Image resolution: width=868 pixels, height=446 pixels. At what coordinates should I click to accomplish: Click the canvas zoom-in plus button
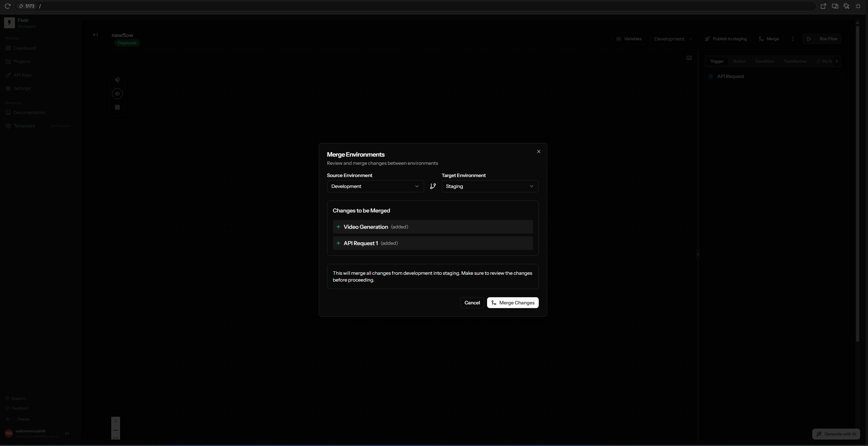click(x=116, y=421)
